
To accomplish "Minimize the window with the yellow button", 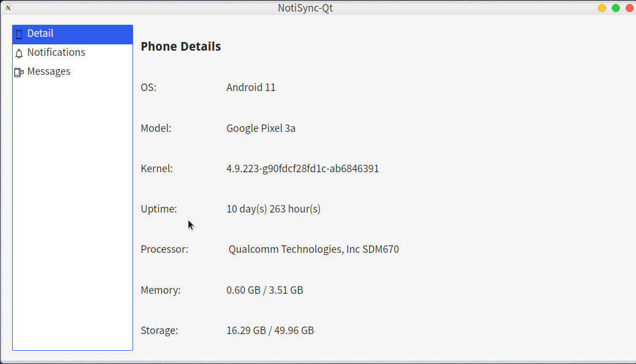I will point(602,8).
